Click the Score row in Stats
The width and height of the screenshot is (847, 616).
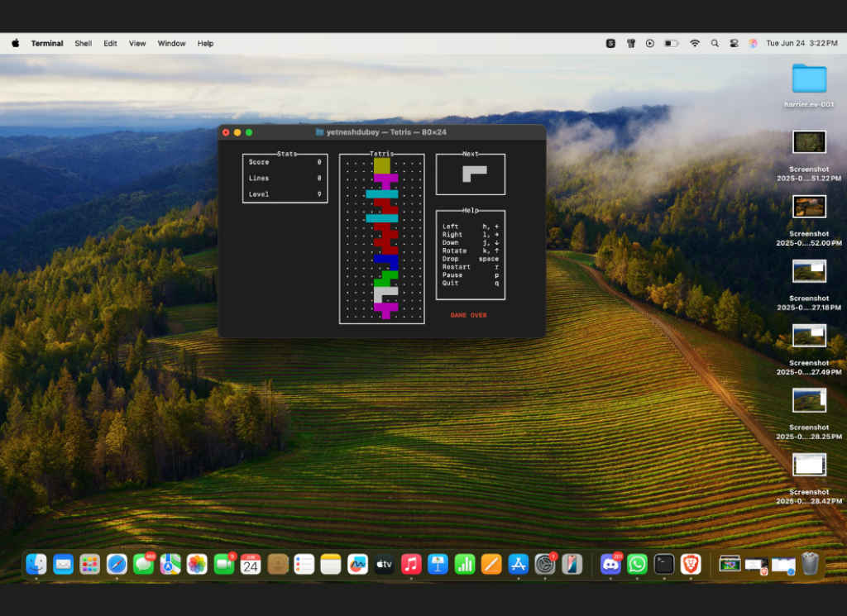click(x=285, y=162)
